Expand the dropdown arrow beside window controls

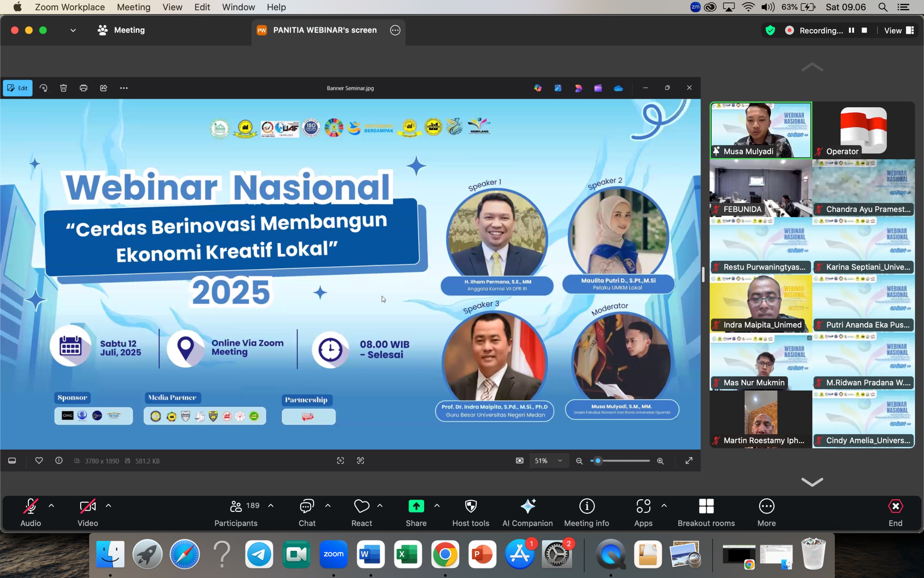coord(73,30)
